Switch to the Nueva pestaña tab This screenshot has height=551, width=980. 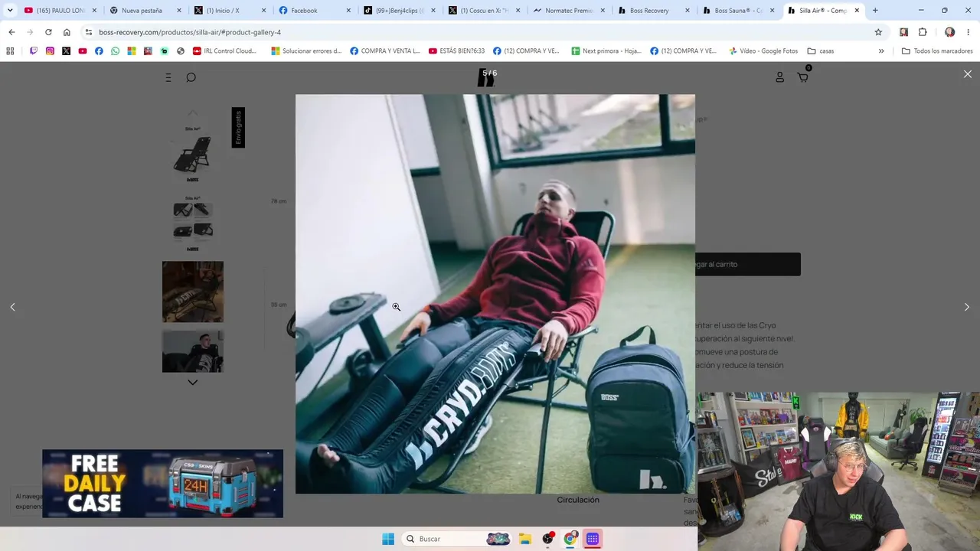(144, 11)
